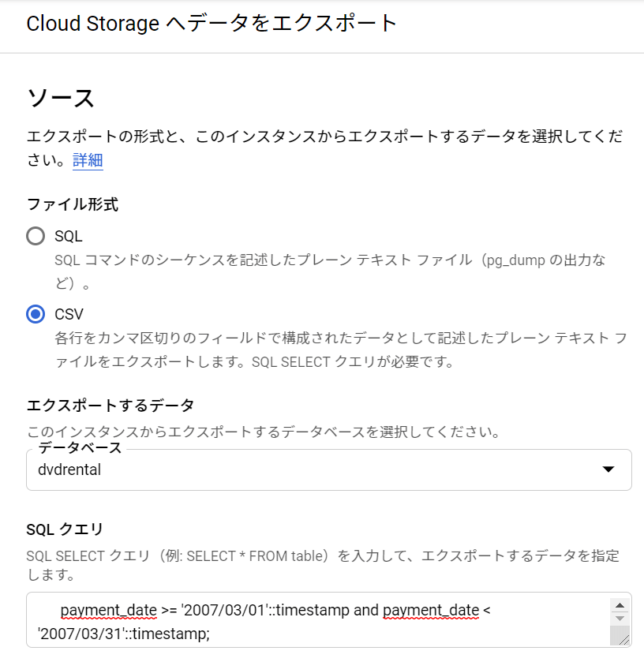The height and width of the screenshot is (662, 644).
Task: Select the SQL file format radio button
Action: (36, 236)
